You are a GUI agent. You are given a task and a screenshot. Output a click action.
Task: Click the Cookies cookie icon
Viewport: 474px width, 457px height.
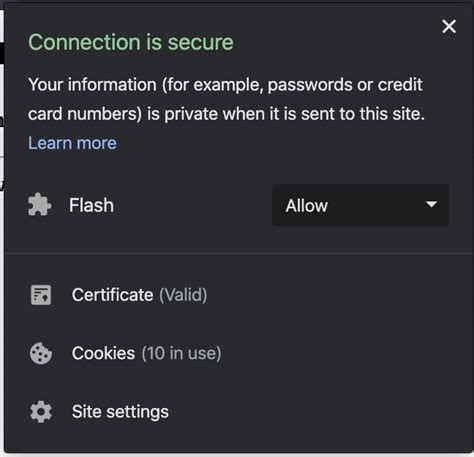[41, 353]
